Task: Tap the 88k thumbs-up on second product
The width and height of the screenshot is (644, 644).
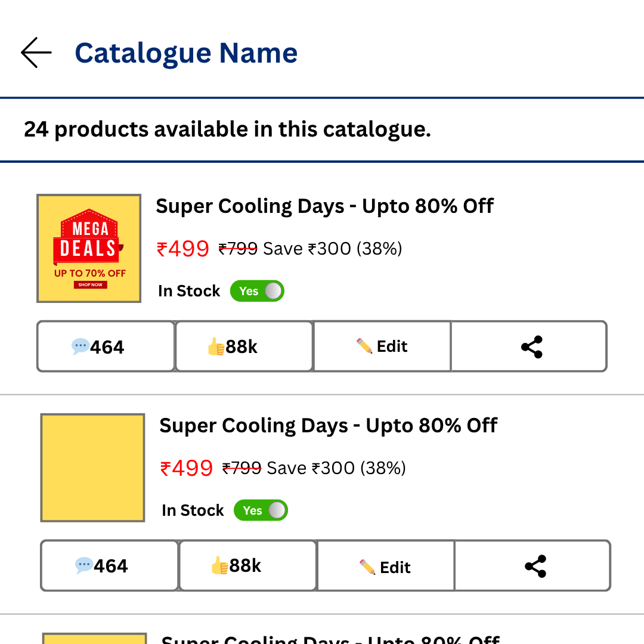Action: coord(247,566)
